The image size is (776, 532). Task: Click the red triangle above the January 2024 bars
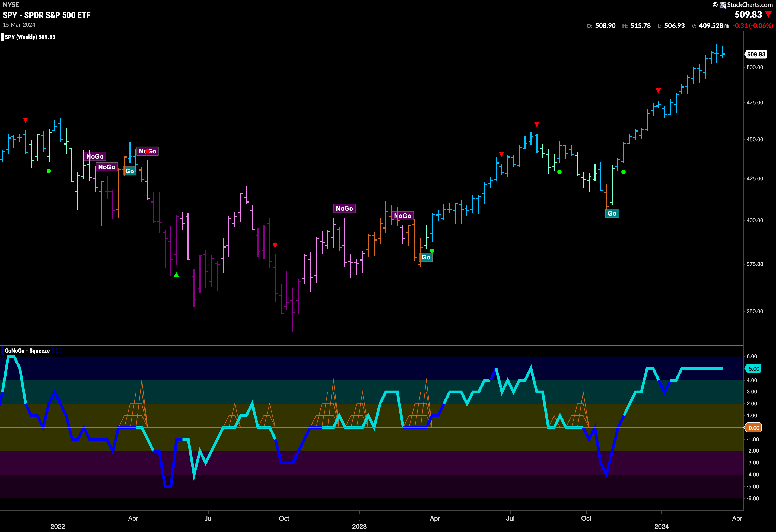click(x=658, y=91)
